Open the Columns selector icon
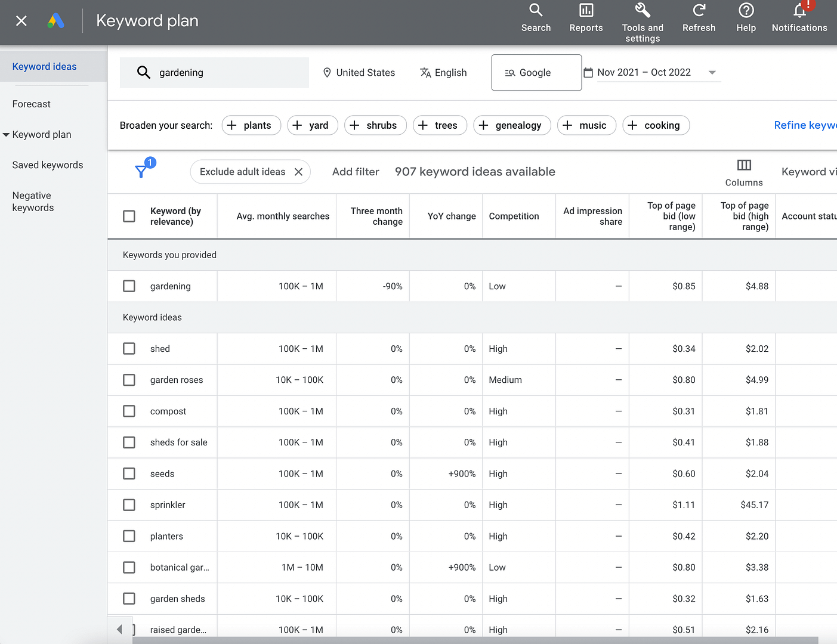The image size is (837, 644). [x=744, y=165]
